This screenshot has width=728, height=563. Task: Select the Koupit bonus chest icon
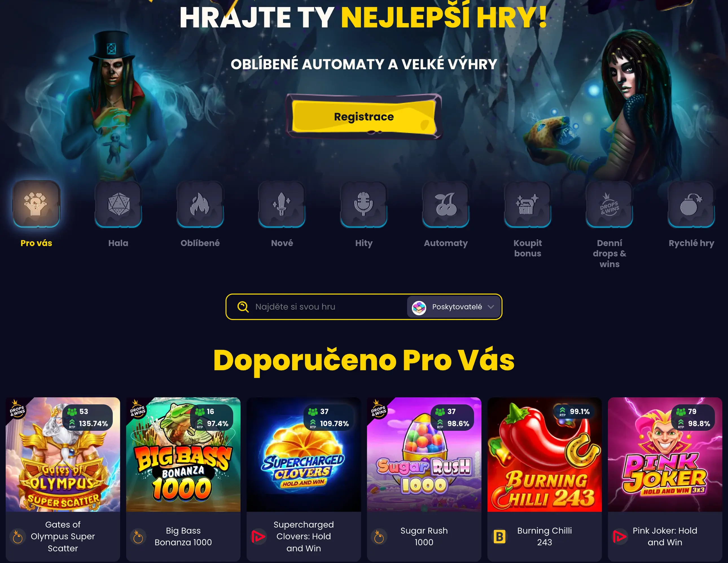click(528, 204)
